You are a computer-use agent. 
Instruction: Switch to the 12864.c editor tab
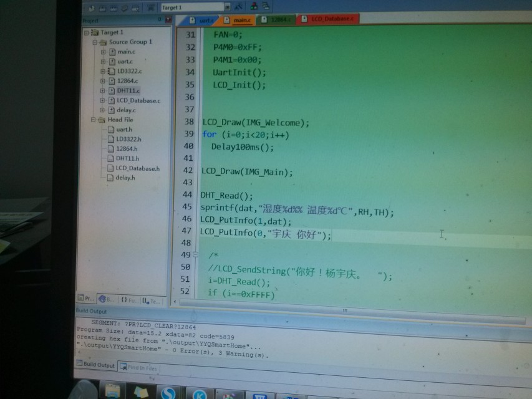click(x=278, y=20)
